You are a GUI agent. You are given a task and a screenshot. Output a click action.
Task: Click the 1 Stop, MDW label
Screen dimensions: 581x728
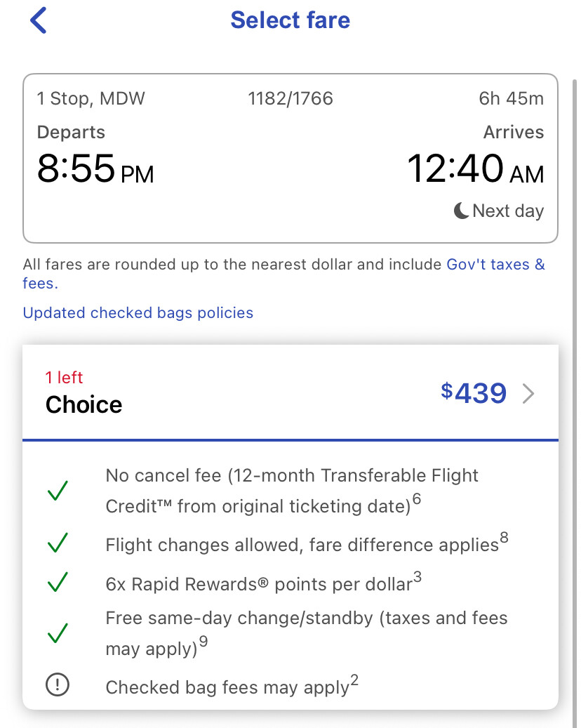91,99
